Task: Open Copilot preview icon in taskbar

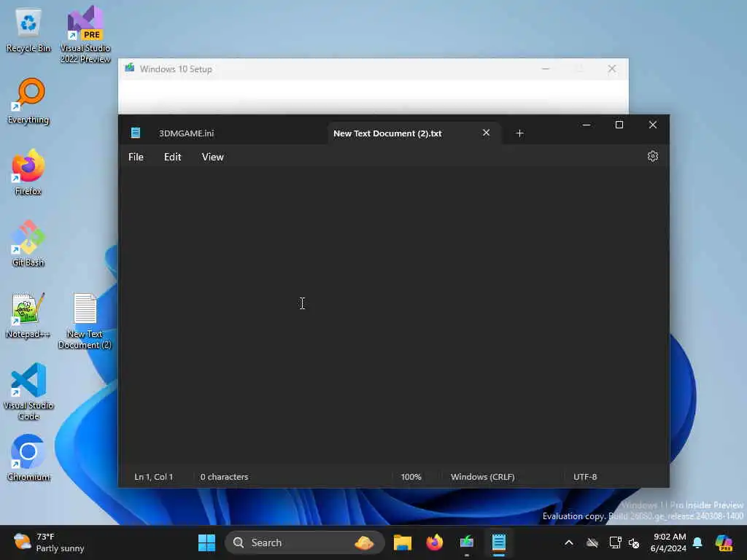Action: (x=724, y=542)
